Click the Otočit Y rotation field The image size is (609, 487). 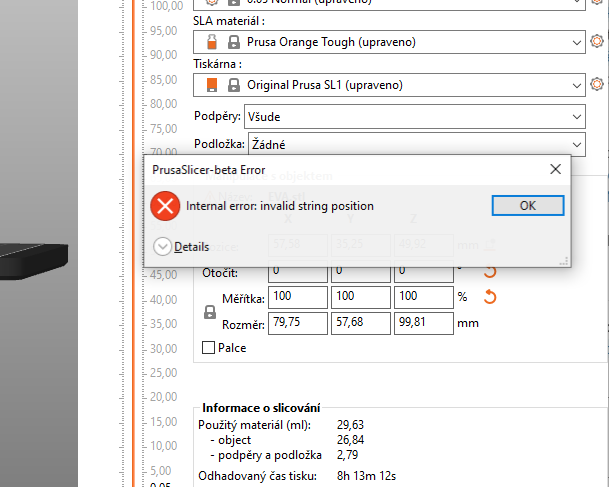click(361, 274)
